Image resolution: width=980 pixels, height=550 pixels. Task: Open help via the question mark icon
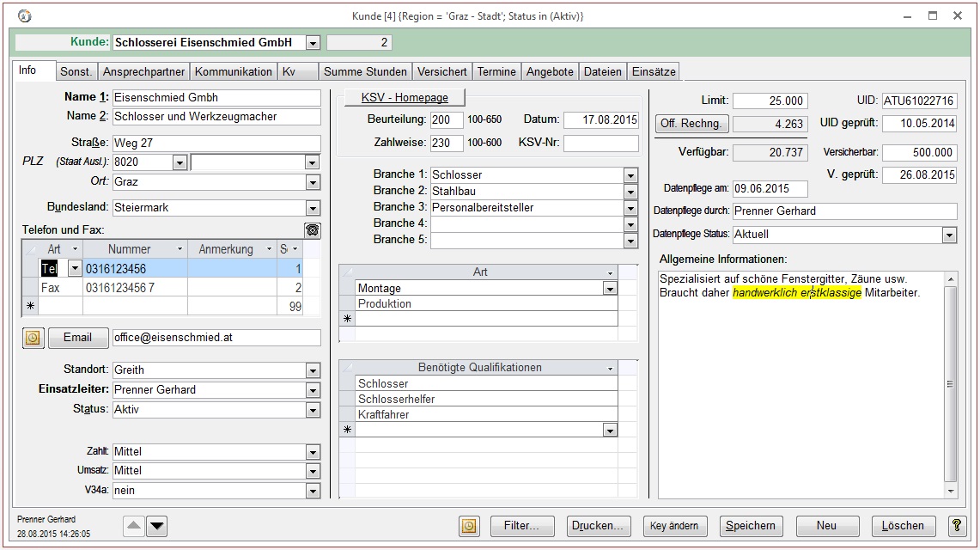[956, 526]
